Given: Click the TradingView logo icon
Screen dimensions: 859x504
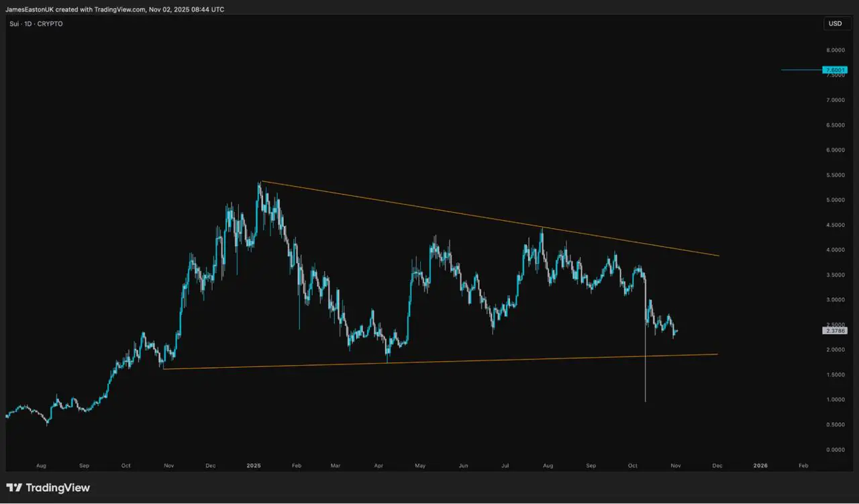Looking at the screenshot, I should (x=14, y=488).
